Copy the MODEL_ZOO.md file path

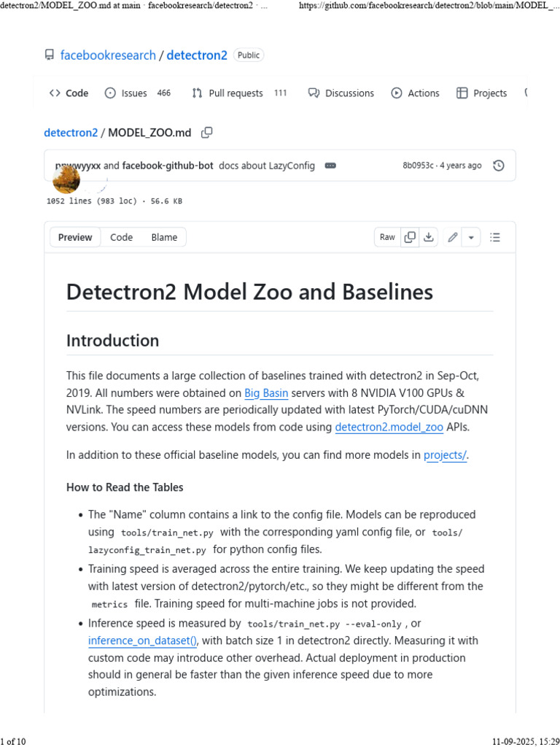(x=207, y=133)
